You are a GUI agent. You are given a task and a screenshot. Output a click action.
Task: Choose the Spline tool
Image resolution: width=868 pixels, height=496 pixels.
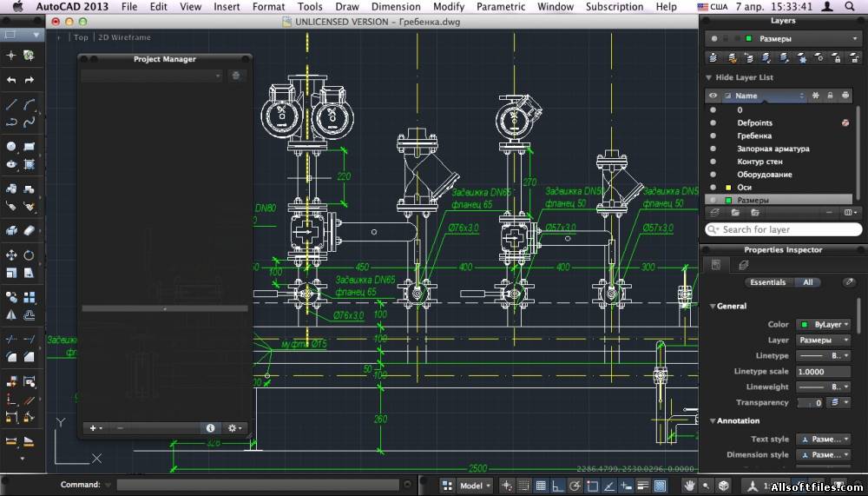[x=30, y=122]
